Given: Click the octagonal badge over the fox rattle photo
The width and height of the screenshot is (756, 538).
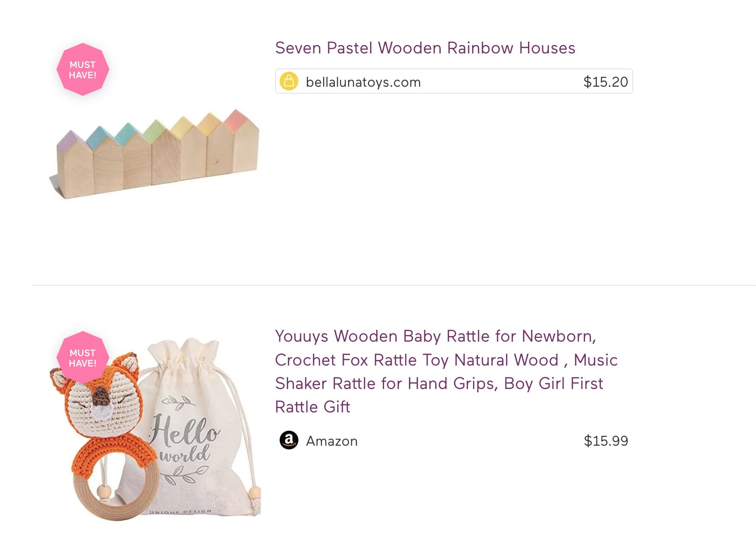Looking at the screenshot, I should pos(82,357).
